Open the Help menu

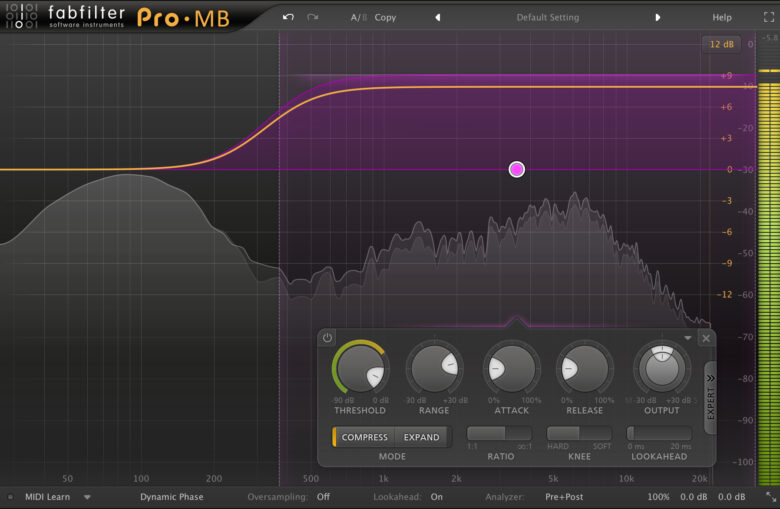(x=721, y=17)
